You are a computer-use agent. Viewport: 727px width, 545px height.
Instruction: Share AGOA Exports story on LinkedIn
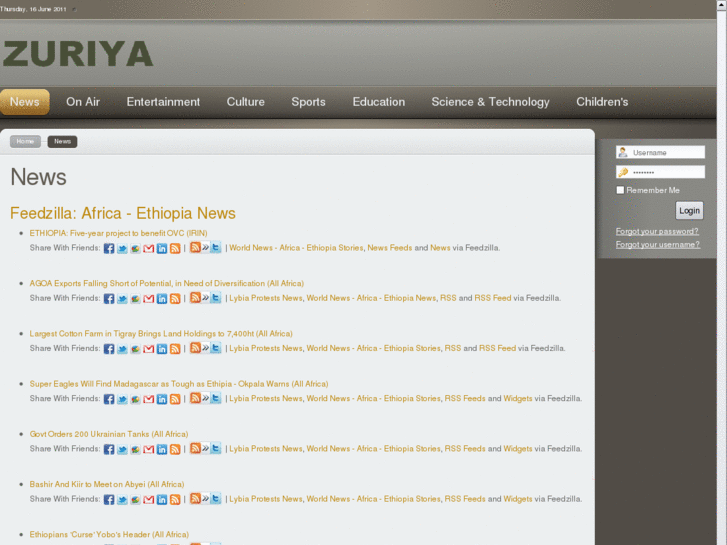pyautogui.click(x=161, y=298)
